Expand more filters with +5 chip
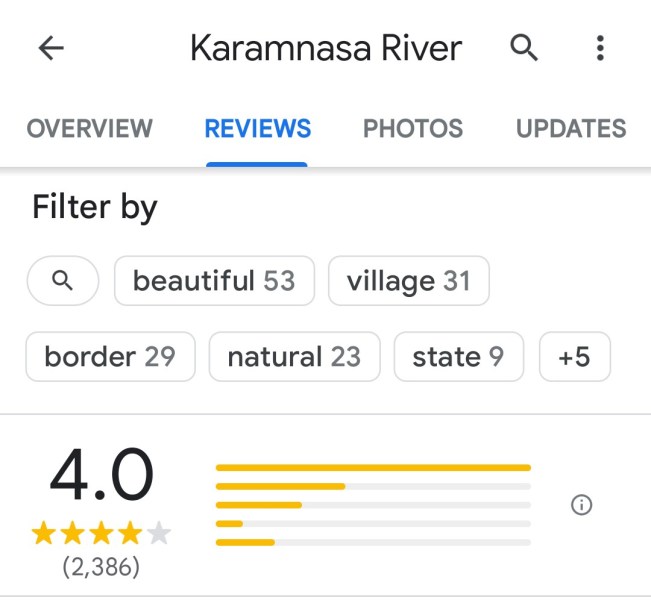 (x=574, y=357)
